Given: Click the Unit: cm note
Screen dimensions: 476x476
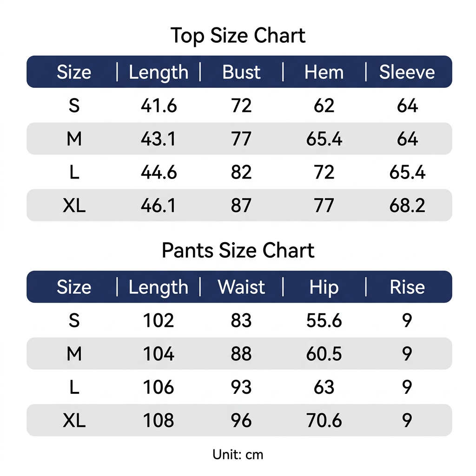Looking at the screenshot, I should click(238, 455).
